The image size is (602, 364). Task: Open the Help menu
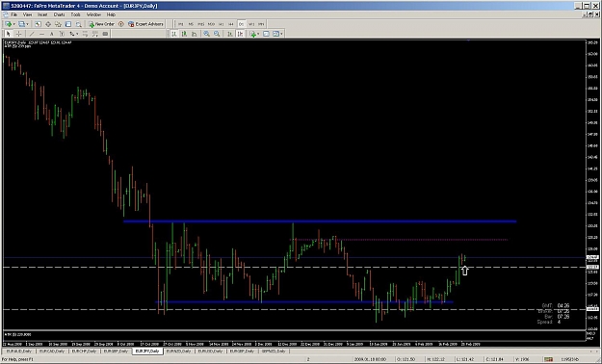tap(111, 14)
